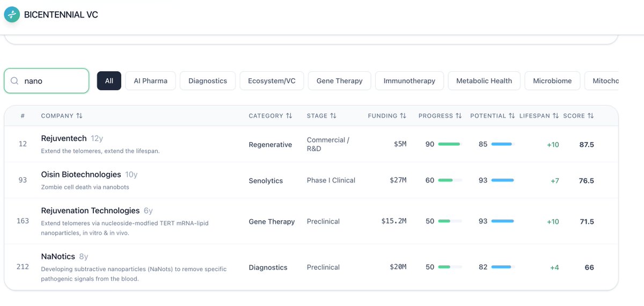Image resolution: width=644 pixels, height=306 pixels.
Task: Click rank number 212 cell
Action: (x=23, y=266)
